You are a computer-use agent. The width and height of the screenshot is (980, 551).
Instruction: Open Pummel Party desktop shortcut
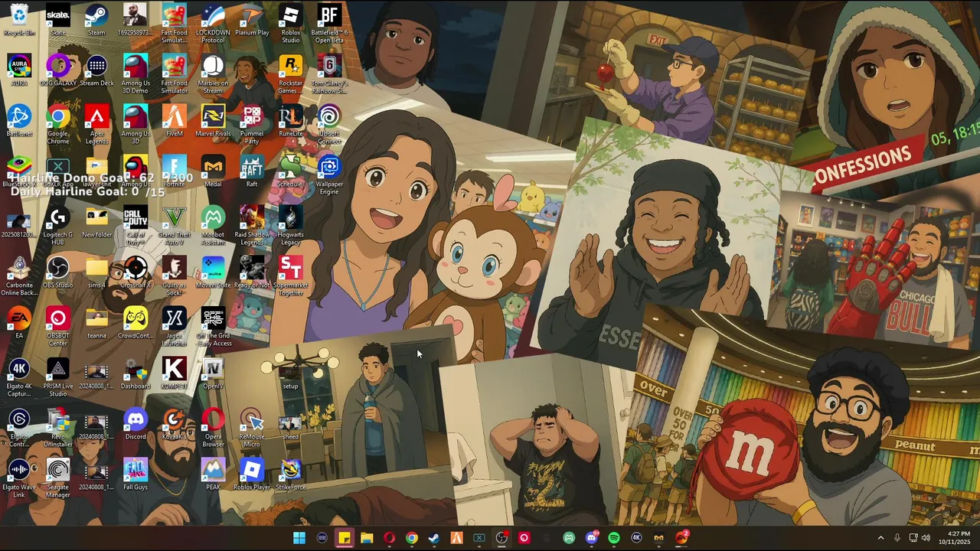tap(252, 125)
